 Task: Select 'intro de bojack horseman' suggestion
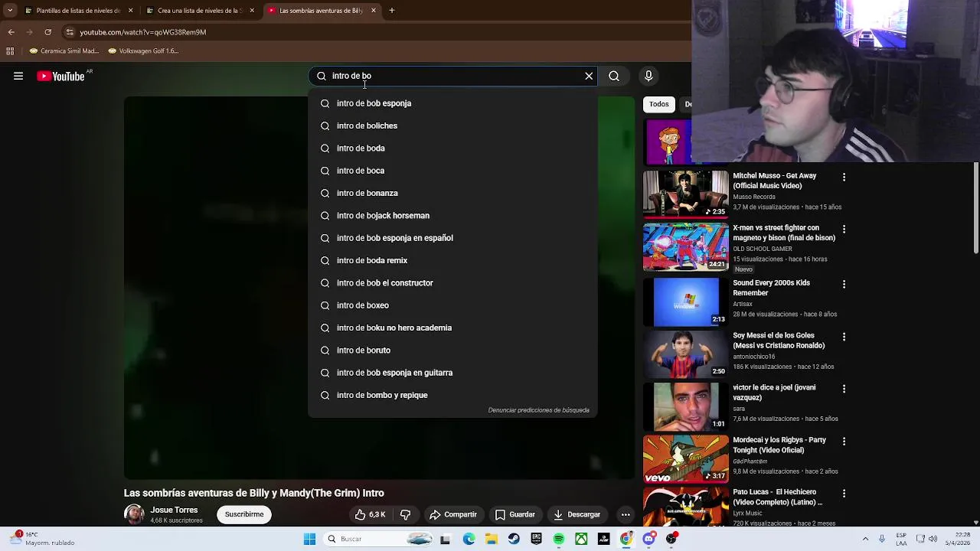click(x=452, y=215)
